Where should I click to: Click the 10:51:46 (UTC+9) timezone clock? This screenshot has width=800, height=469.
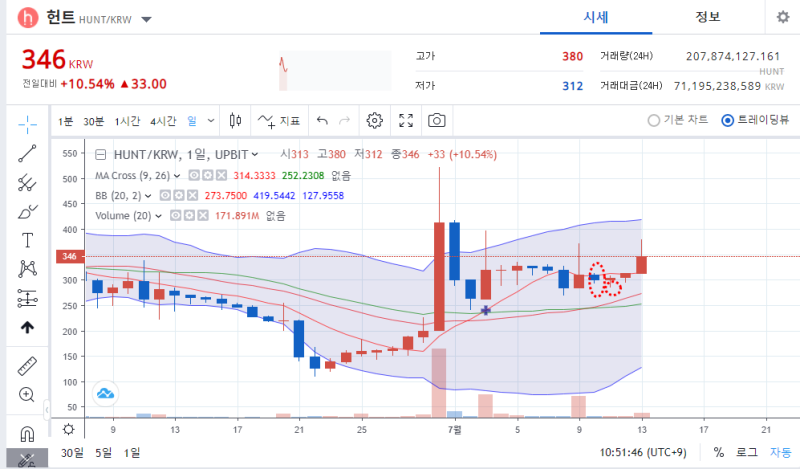[643, 453]
